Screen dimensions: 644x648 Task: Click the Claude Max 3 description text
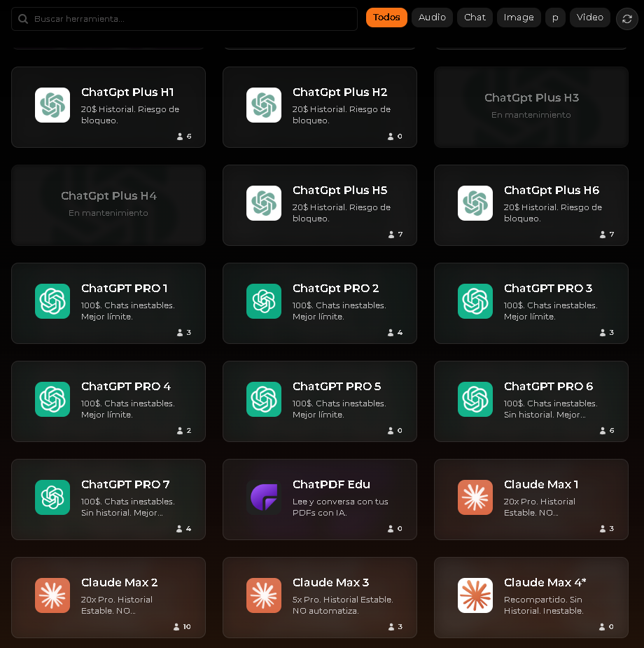pyautogui.click(x=343, y=605)
